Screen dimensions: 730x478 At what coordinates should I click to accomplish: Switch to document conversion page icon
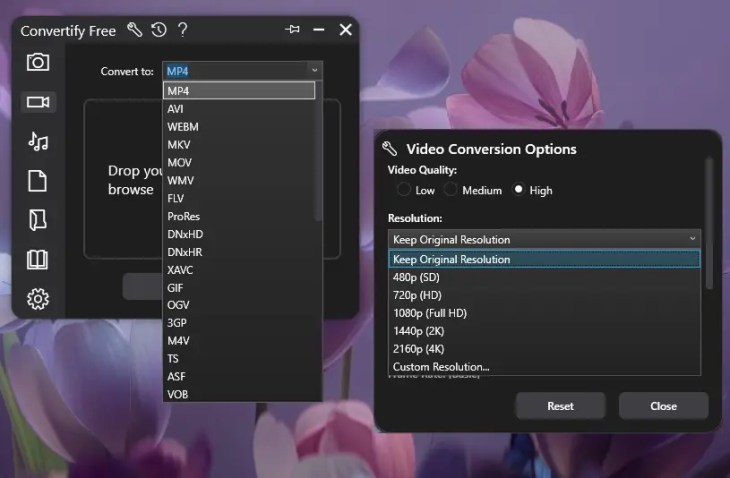(x=37, y=181)
